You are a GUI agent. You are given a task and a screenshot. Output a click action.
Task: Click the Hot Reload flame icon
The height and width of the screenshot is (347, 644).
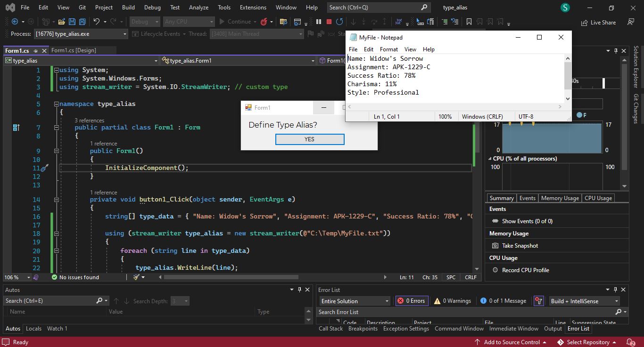click(x=264, y=22)
